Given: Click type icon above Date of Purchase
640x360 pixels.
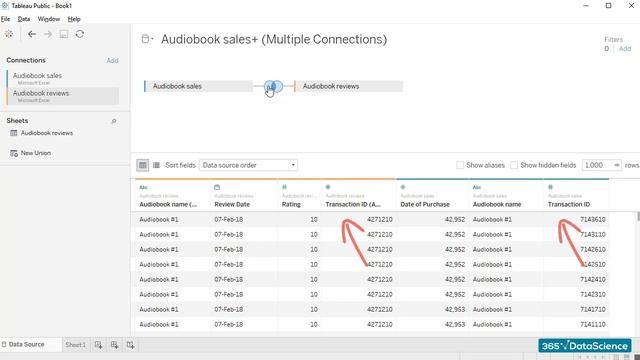Looking at the screenshot, I should [403, 187].
